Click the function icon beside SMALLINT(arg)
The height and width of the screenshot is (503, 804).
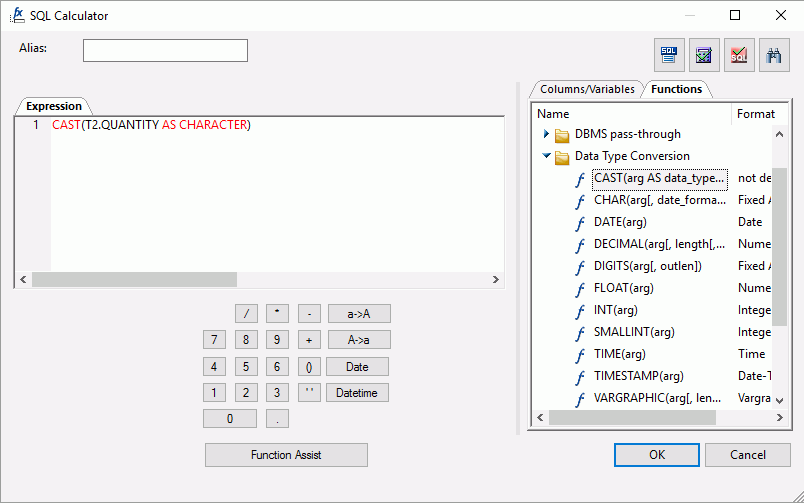point(580,334)
